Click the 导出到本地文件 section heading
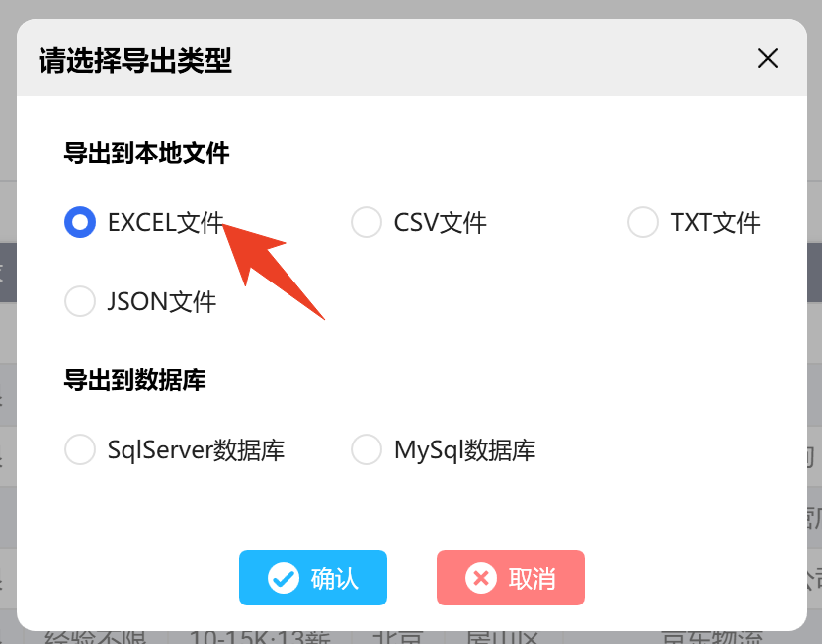This screenshot has height=644, width=822. (147, 153)
